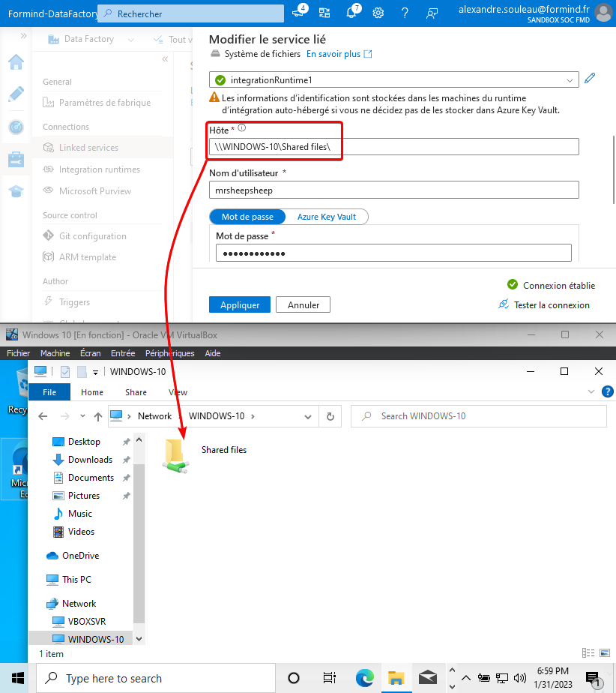Open the directory switcher icon in Azure header

tap(324, 13)
